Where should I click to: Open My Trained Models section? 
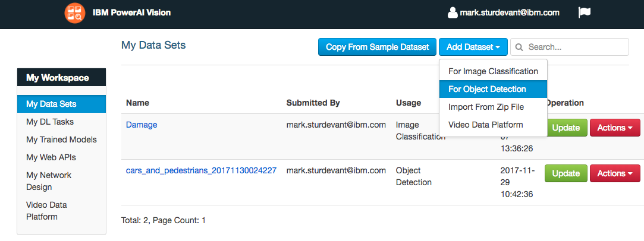point(61,139)
